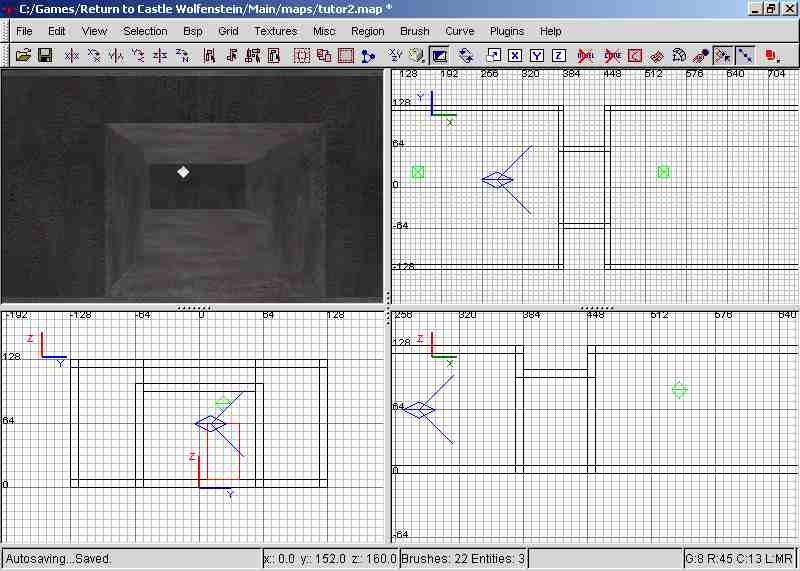Click the Flip Y axis toolbar icon
The image size is (800, 571).
coord(117,55)
